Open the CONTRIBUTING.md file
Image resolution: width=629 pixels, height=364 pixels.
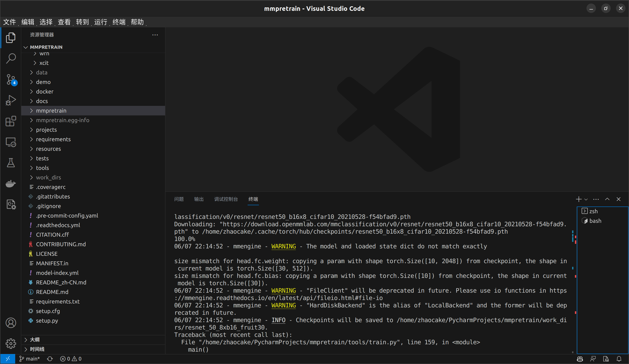tap(93, 244)
